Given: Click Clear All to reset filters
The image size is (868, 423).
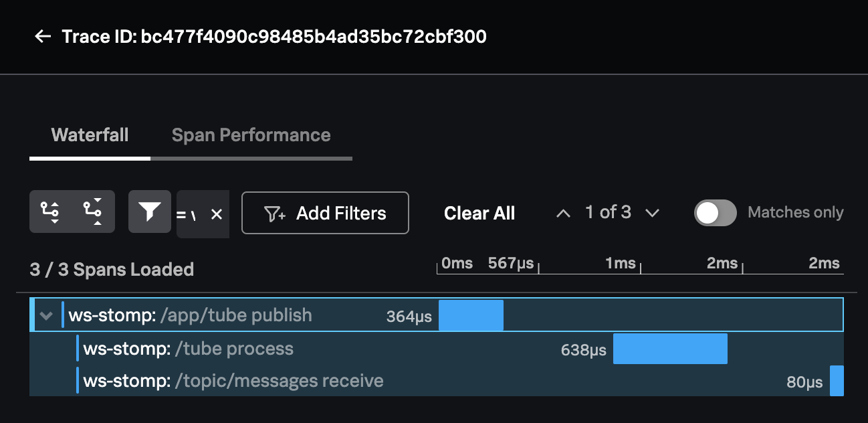Looking at the screenshot, I should tap(479, 213).
